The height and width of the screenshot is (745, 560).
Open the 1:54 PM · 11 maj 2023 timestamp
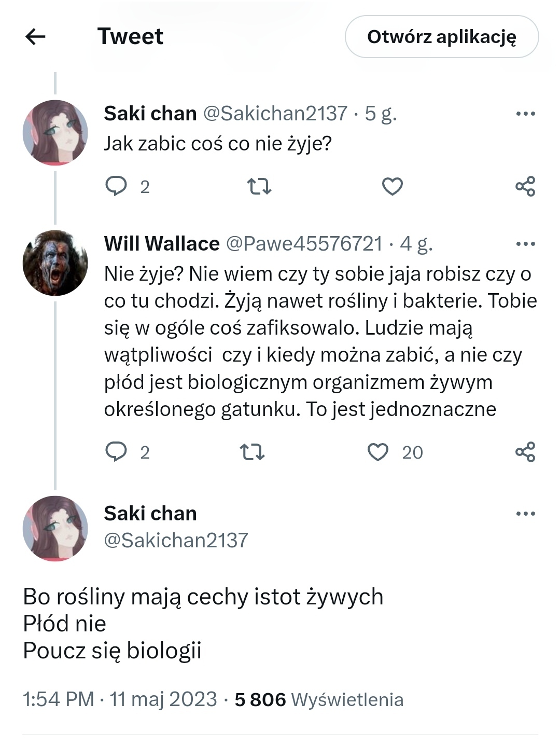(x=120, y=699)
